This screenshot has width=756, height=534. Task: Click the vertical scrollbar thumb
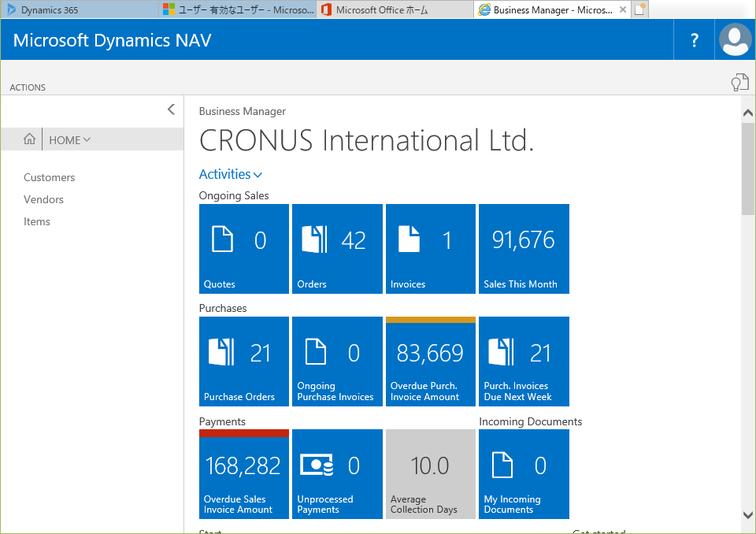748,169
